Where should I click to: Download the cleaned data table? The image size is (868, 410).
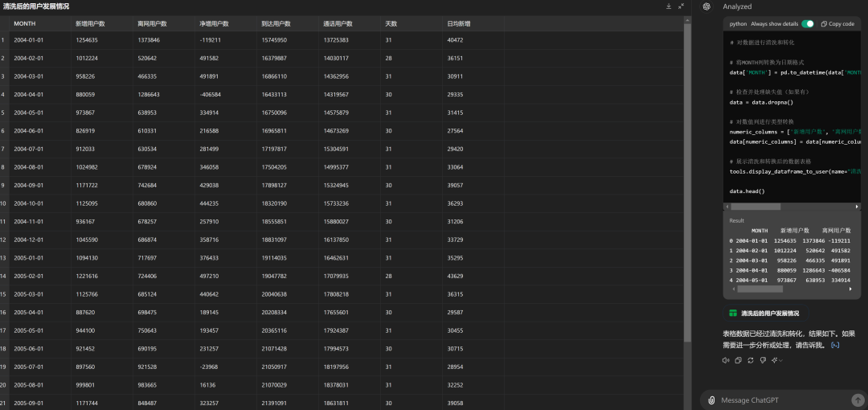669,6
